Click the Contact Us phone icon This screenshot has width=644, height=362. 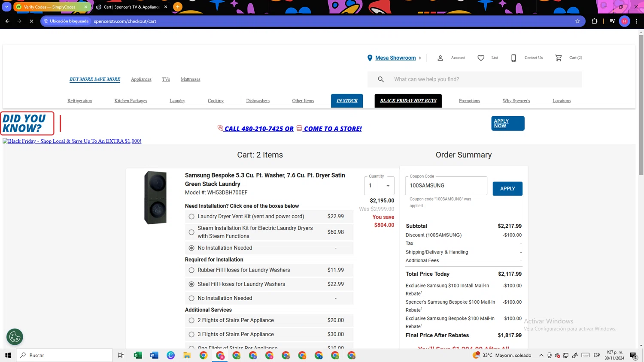[513, 58]
